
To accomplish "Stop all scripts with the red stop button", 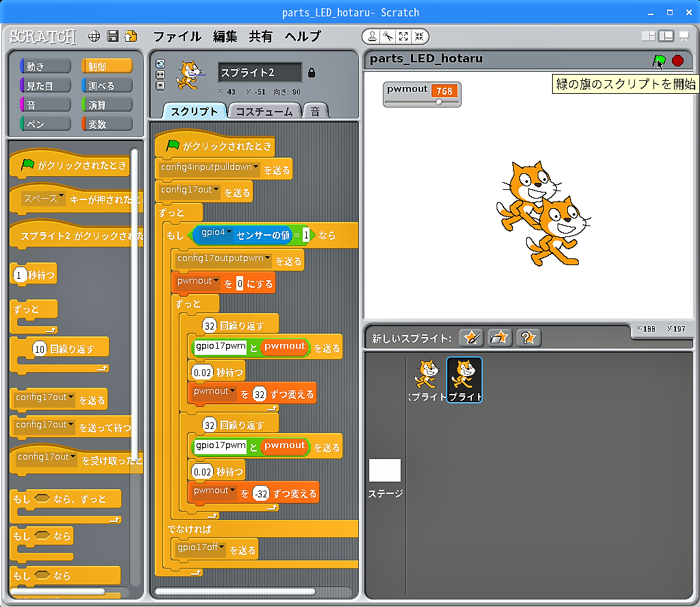I will [677, 60].
